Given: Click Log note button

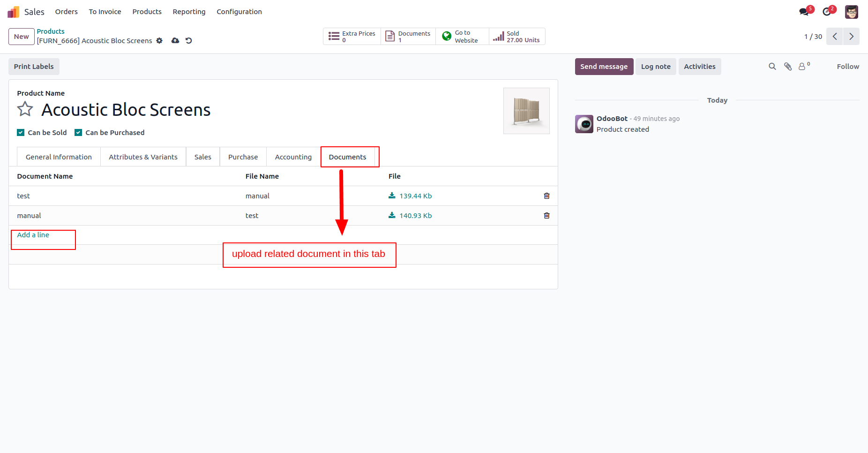Looking at the screenshot, I should tap(656, 67).
